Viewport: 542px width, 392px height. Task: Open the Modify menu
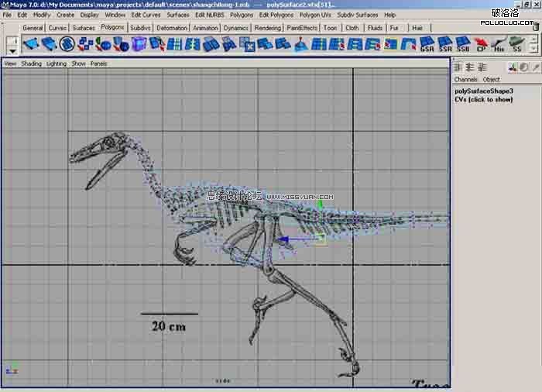42,15
